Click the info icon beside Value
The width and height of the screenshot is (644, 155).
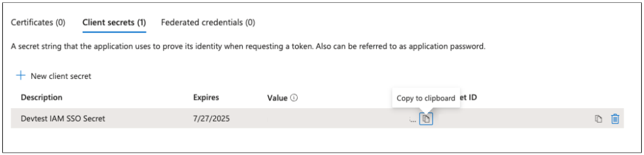[294, 98]
